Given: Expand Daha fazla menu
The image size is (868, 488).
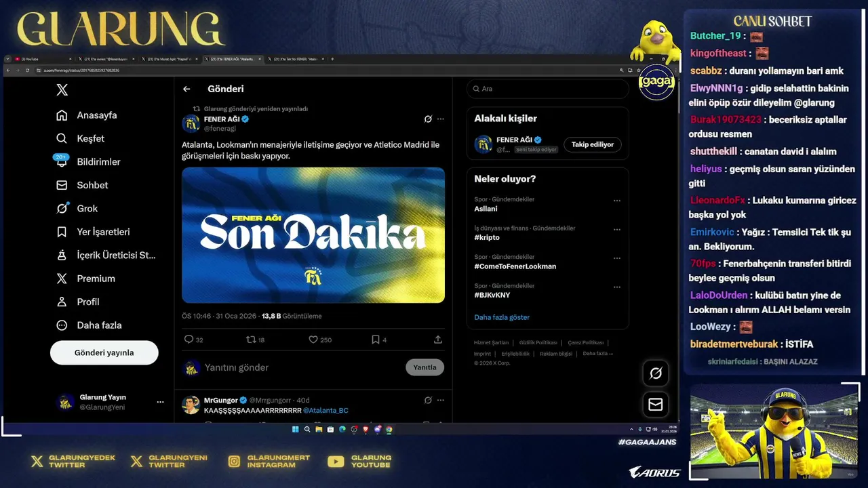Looking at the screenshot, I should [89, 325].
